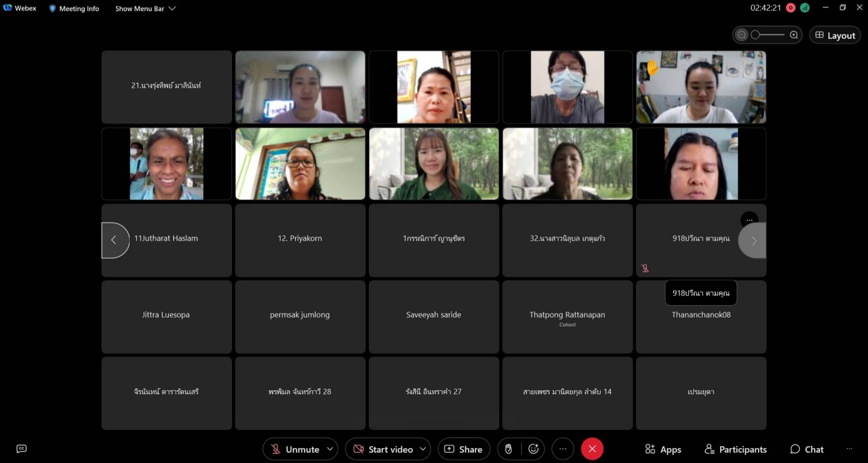
Task: Open more options ellipsis in toolbar
Action: pos(563,449)
